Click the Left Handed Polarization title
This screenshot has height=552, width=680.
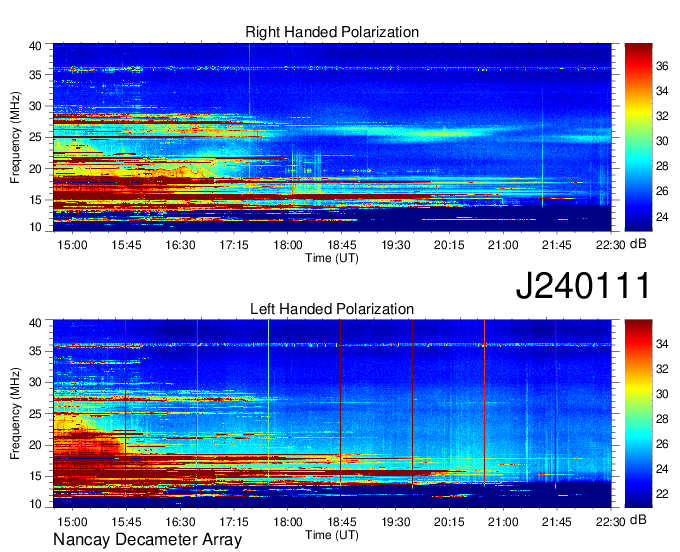pyautogui.click(x=332, y=309)
